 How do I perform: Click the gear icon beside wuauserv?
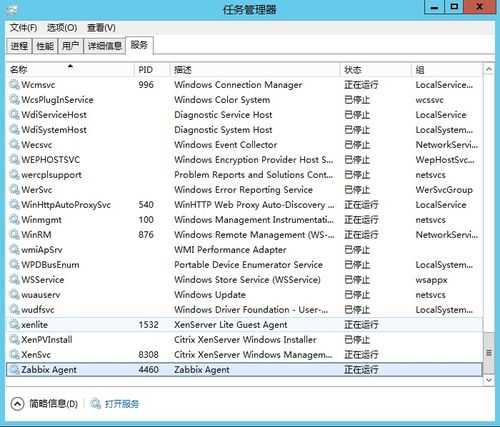tap(14, 294)
